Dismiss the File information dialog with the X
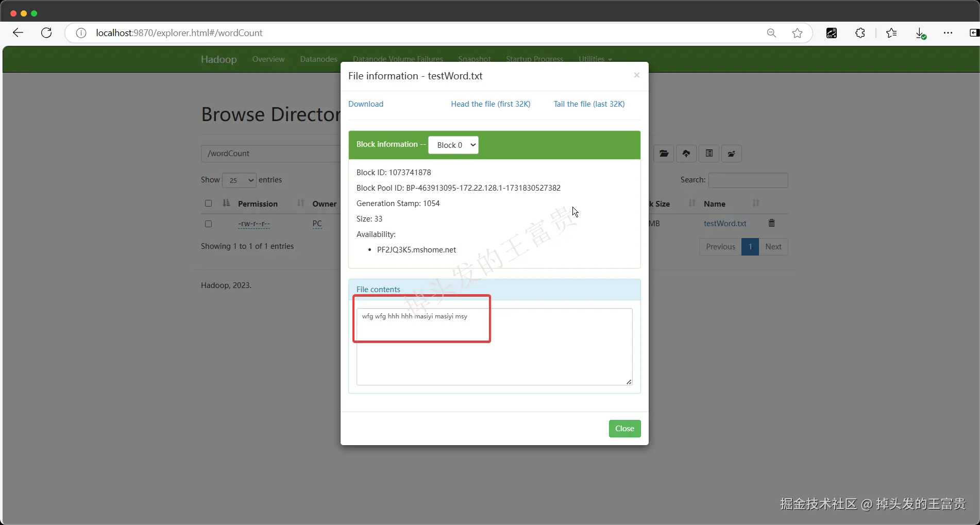The height and width of the screenshot is (525, 980). [x=637, y=75]
